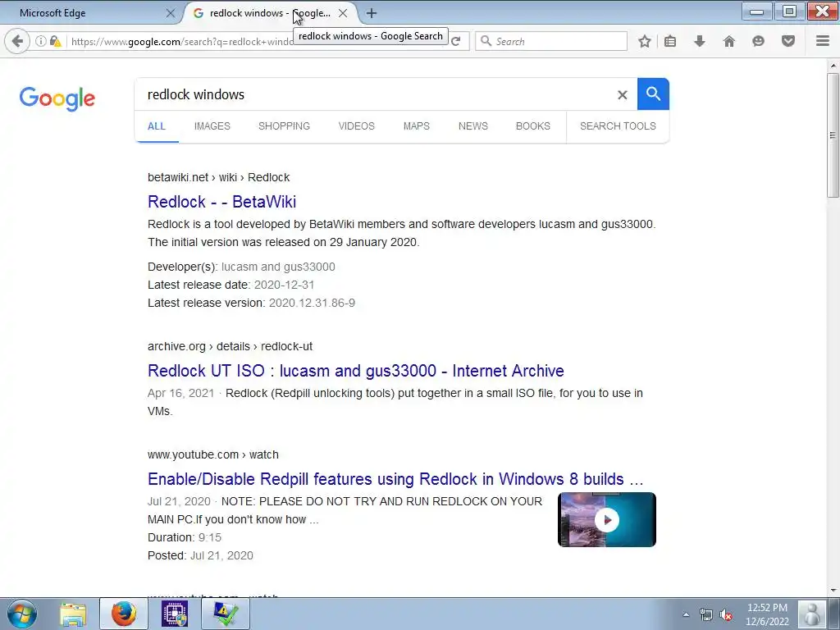This screenshot has height=630, width=840.
Task: Play the YouTube video thumbnail
Action: coord(606,519)
